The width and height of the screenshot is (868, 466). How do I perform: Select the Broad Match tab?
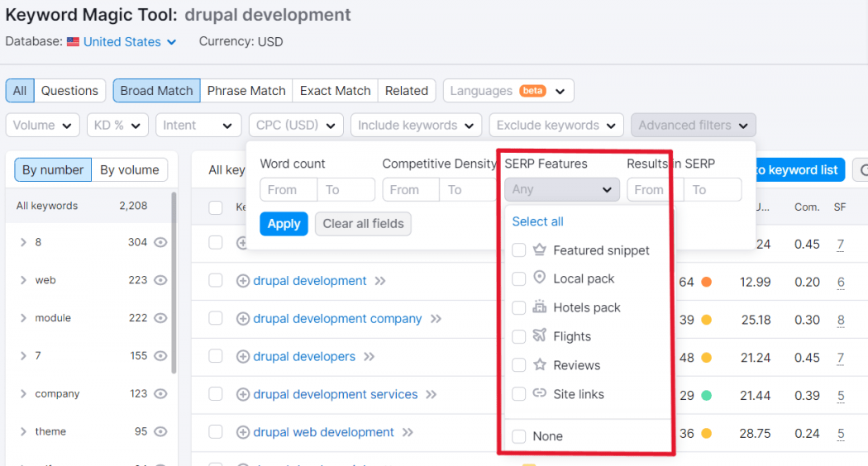[x=157, y=91]
